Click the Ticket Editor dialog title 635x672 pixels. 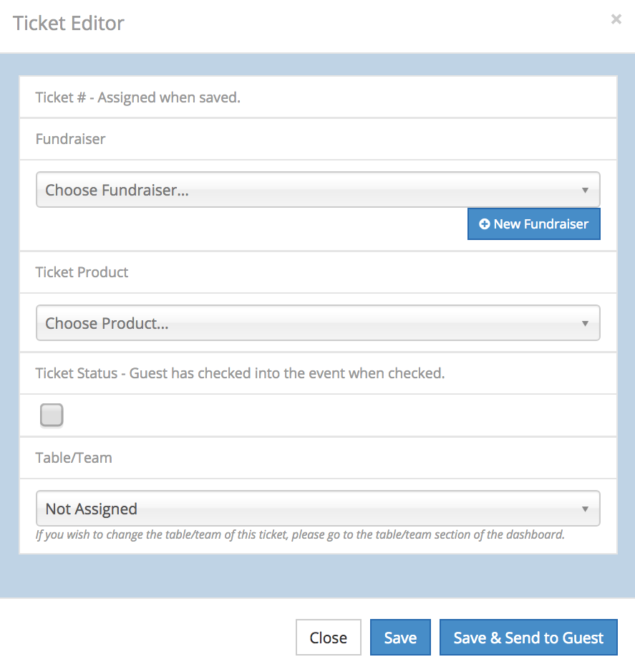click(x=69, y=23)
